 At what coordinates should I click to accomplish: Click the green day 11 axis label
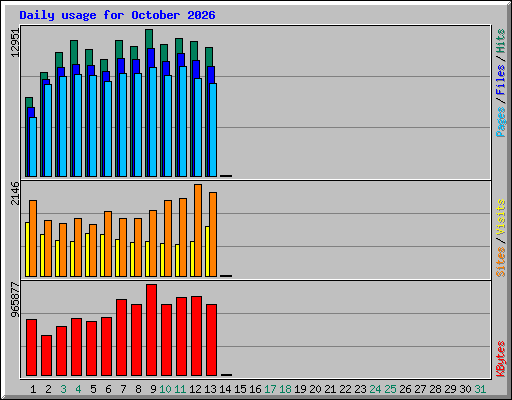coord(180,389)
